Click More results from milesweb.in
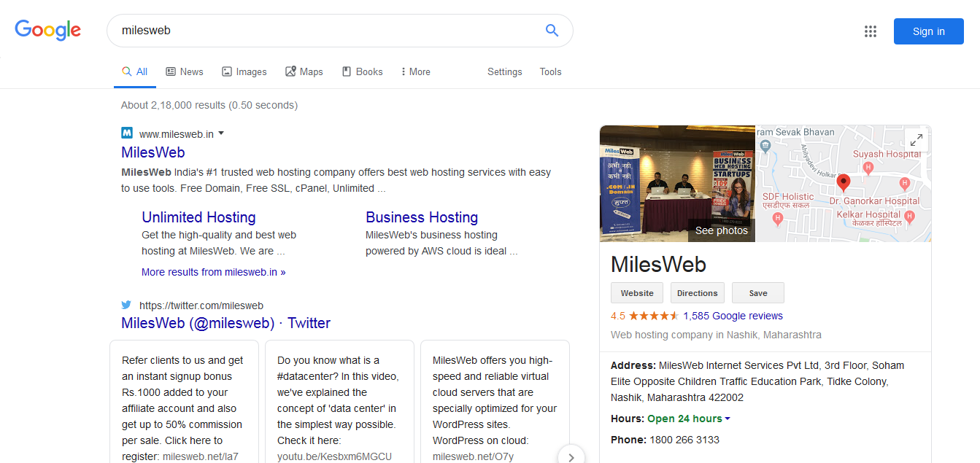980x463 pixels. [x=214, y=272]
